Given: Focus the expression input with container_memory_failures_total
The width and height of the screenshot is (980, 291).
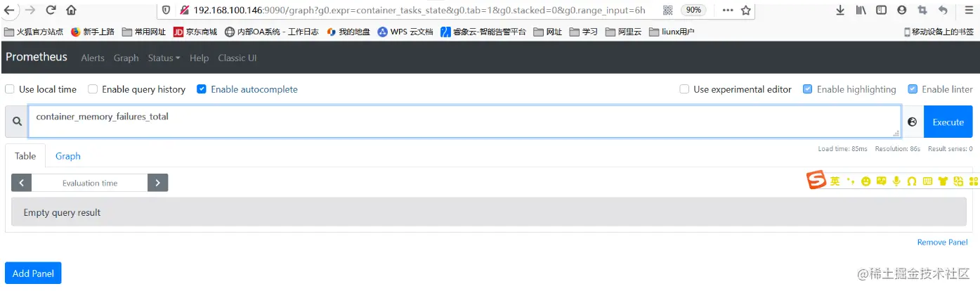Looking at the screenshot, I should [x=464, y=122].
